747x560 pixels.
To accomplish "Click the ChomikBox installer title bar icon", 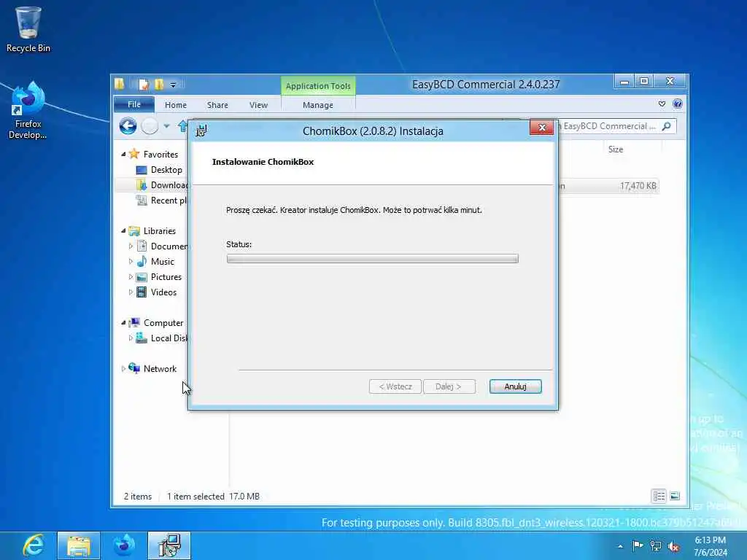I will pyautogui.click(x=201, y=131).
